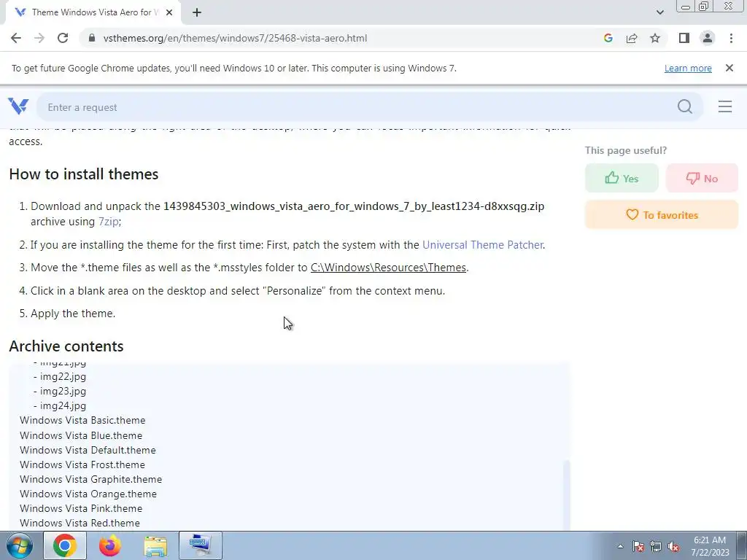Click img23.jpg in archive contents
This screenshot has width=747, height=560.
click(63, 392)
